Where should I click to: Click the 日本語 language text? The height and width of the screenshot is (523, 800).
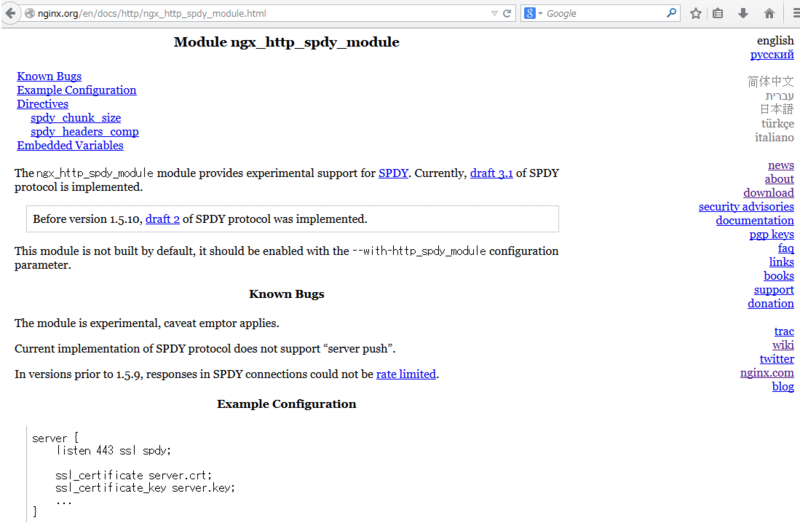(777, 109)
